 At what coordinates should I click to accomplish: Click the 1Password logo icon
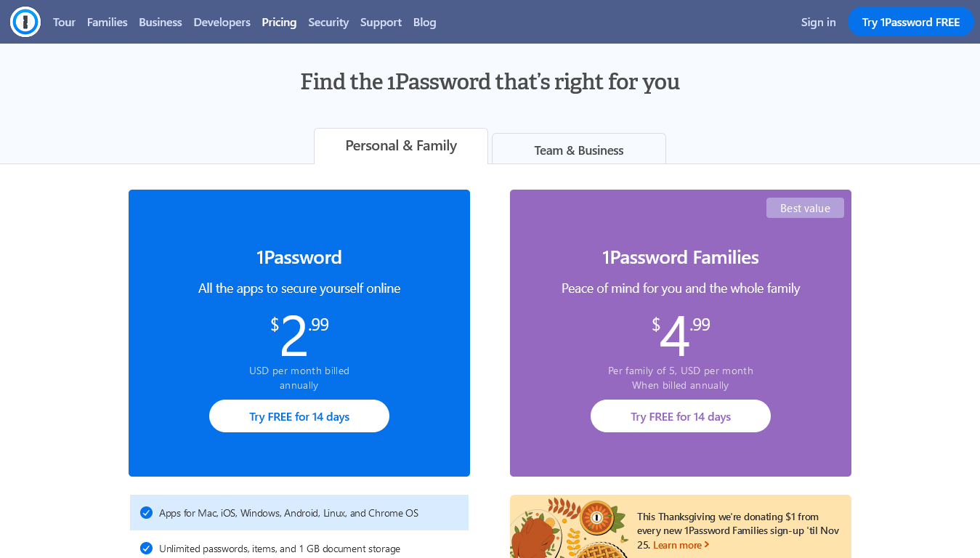pyautogui.click(x=25, y=22)
